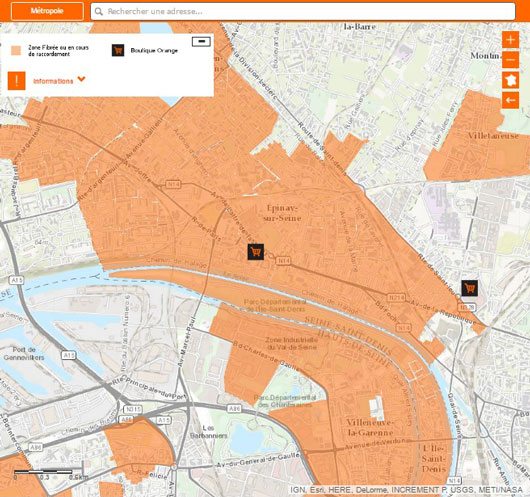530x497 pixels.
Task: Click the Zone Fibrée legend label
Action: pos(58,51)
